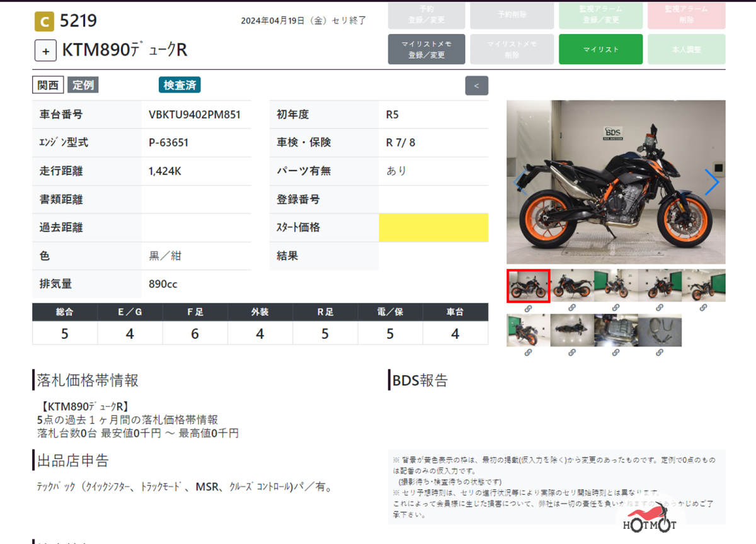Show the previous bike photo with left arrow

(520, 182)
